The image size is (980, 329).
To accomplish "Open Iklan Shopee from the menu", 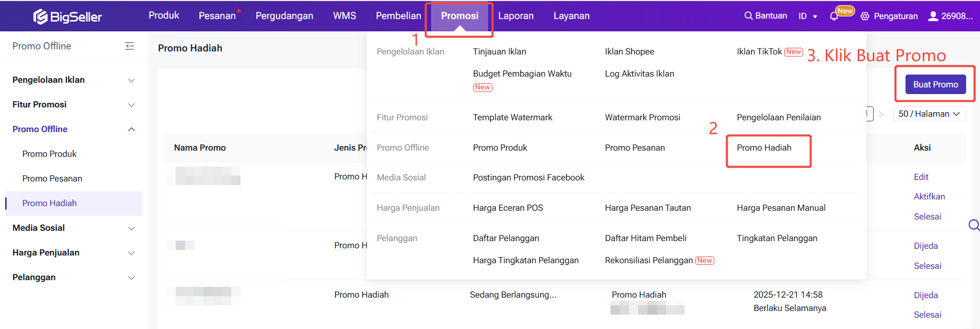I will (x=629, y=51).
